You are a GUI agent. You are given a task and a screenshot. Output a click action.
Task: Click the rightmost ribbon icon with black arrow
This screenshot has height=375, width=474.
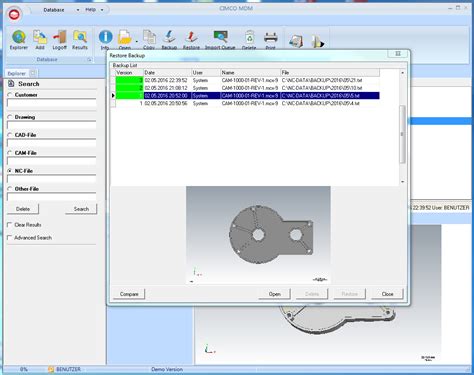pos(317,42)
